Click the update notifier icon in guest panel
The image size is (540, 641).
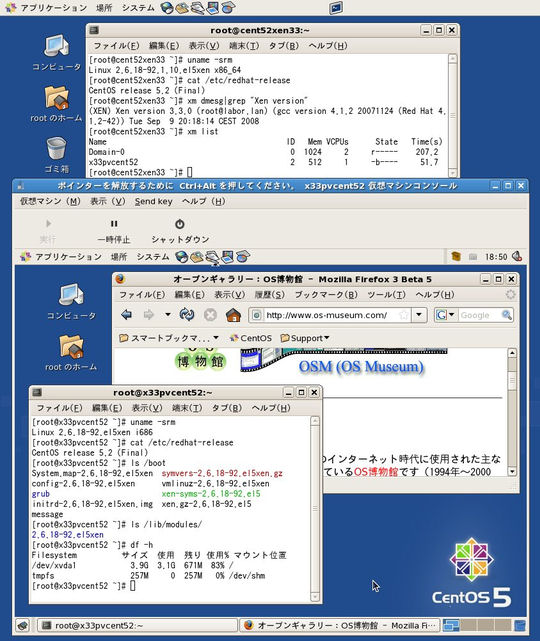coord(456,257)
